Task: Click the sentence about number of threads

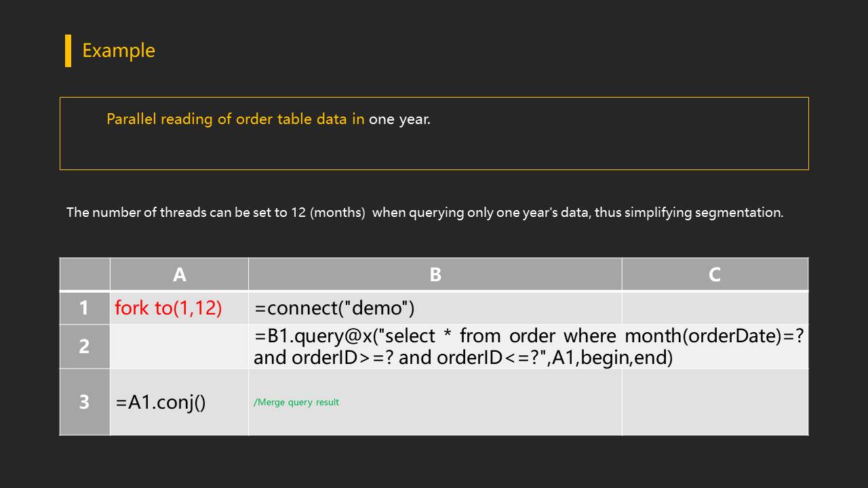Action: pyautogui.click(x=425, y=212)
